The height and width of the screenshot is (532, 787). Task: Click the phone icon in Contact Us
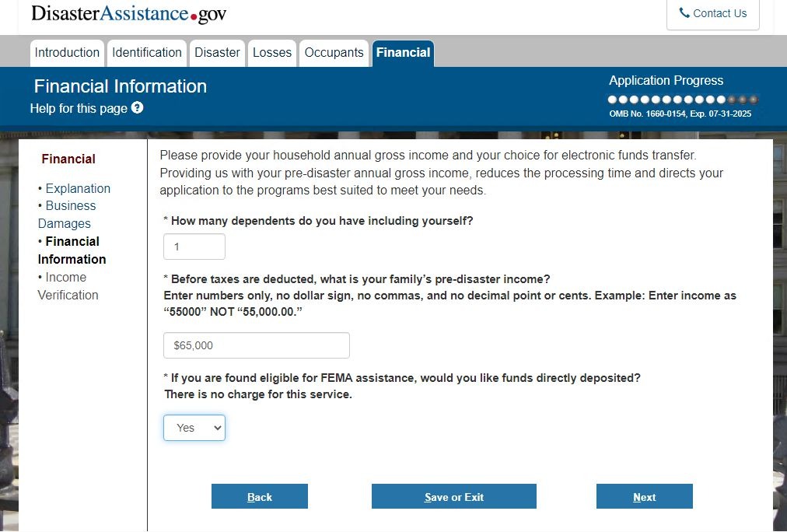tap(684, 13)
